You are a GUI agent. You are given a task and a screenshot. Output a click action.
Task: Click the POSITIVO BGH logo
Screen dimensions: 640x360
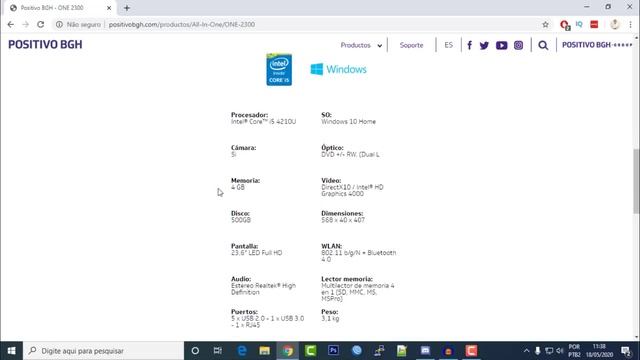(45, 44)
